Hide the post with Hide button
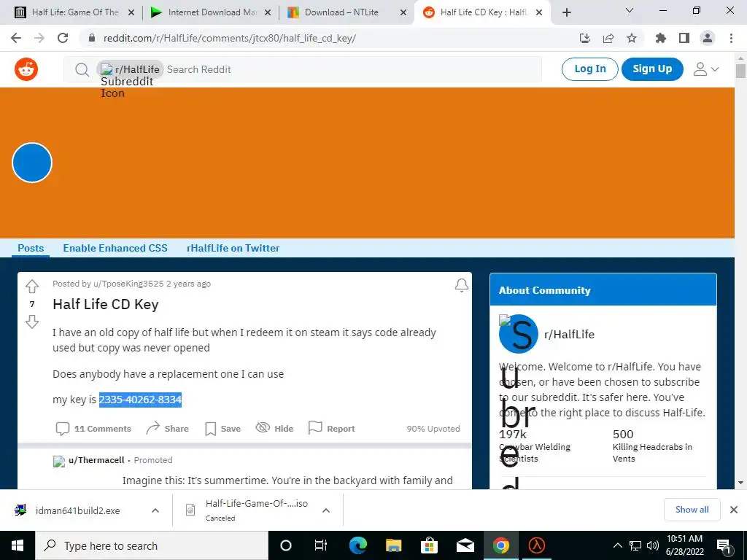This screenshot has width=747, height=560. coord(274,428)
